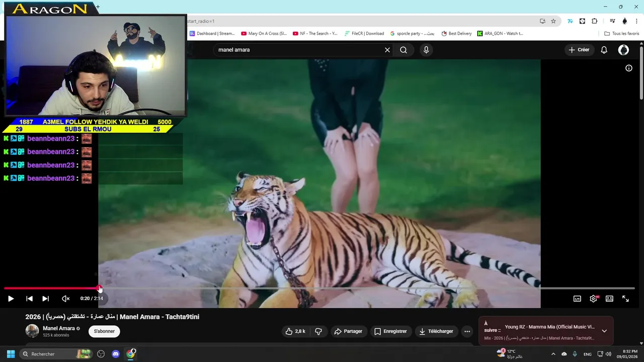Open the taskbar weather widget 12°C

point(510,354)
